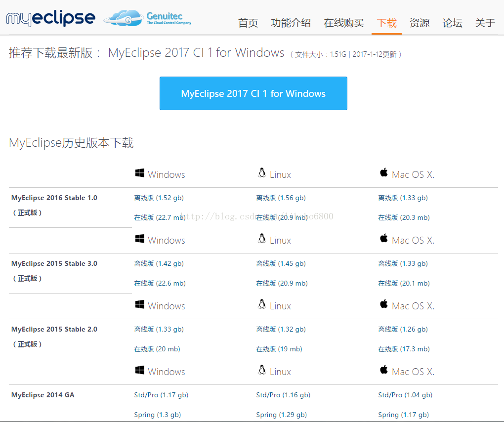504x422 pixels.
Task: Open the 资源 resources menu item
Action: tap(420, 23)
